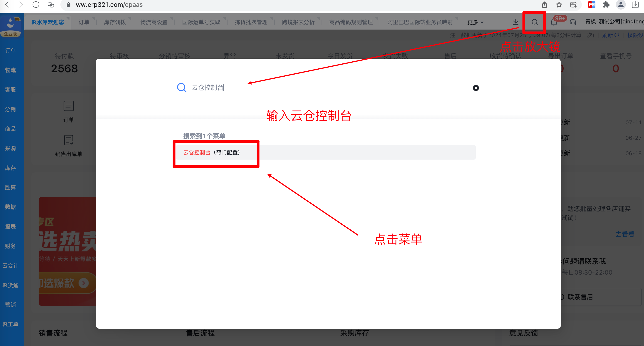Switch to the 拣货批次管理 tab
Viewport: 644px width, 346px height.
251,22
